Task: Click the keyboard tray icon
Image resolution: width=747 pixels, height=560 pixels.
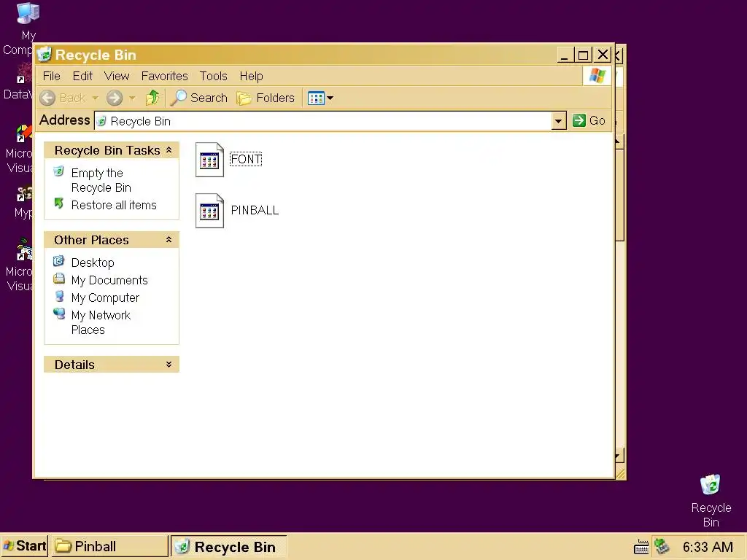Action: (641, 547)
